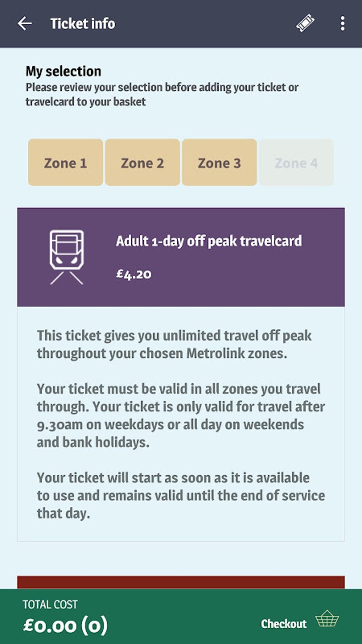Tap the £0.00 (0) total amount
The image size is (362, 644).
pos(65,626)
